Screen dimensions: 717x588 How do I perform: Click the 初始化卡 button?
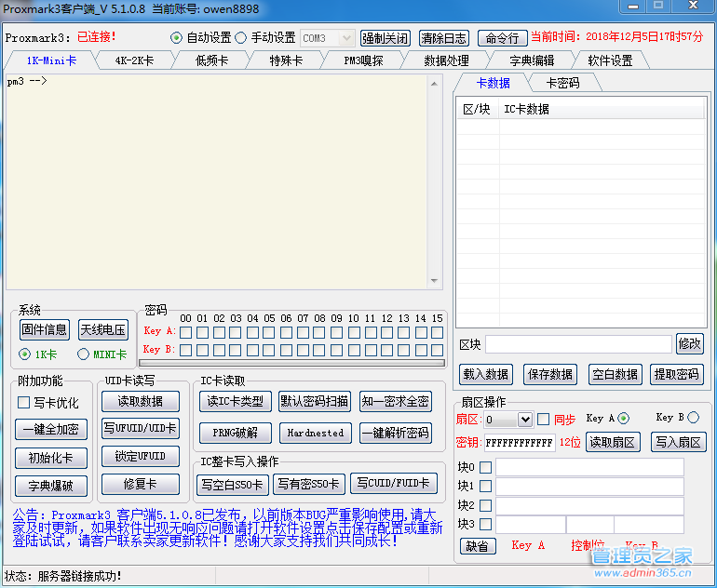pos(51,458)
